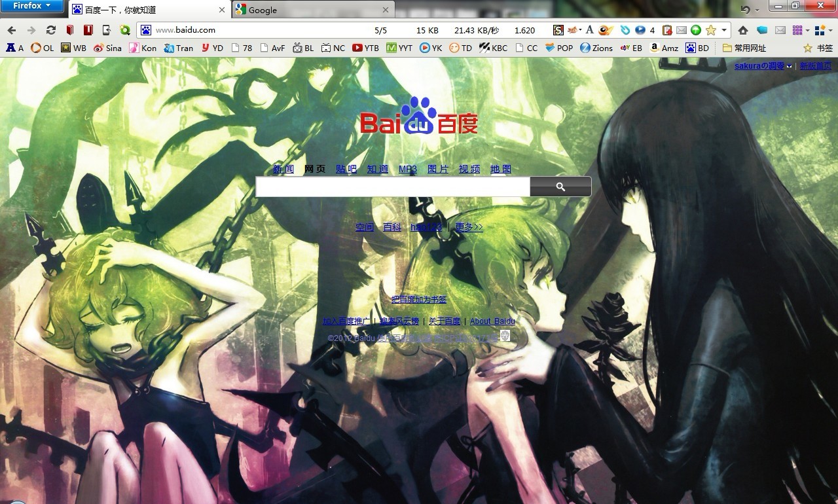Click the envelope icon in the address bar
Viewport: 838px width, 504px height.
[x=682, y=30]
